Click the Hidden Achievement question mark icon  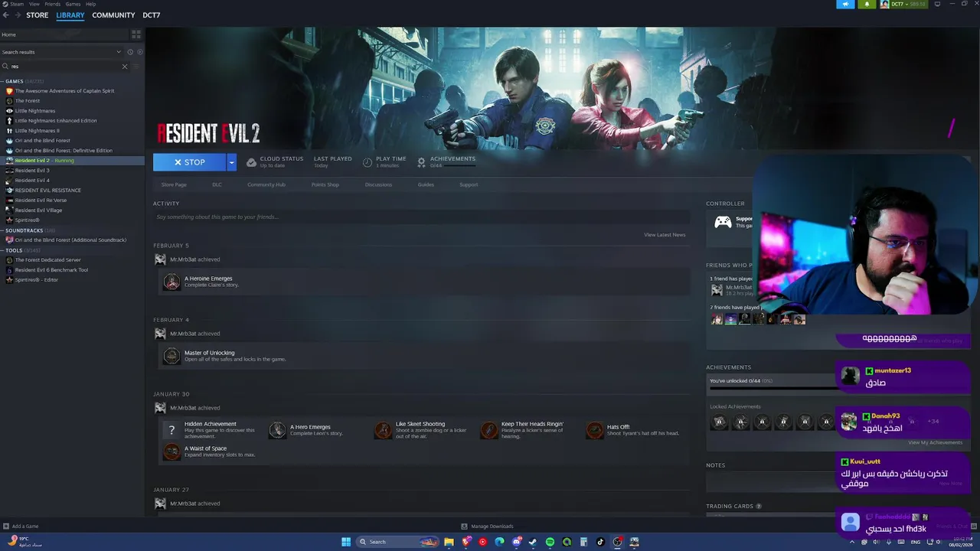pos(171,430)
